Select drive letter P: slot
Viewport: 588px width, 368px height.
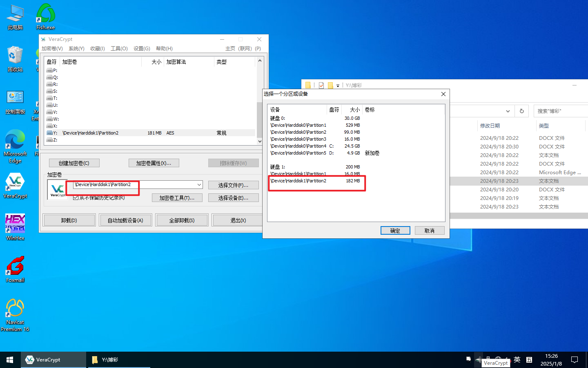click(52, 70)
